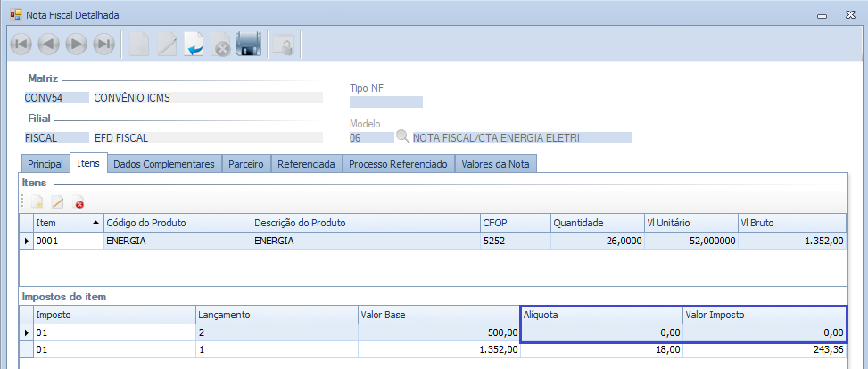Screen dimensions: 868x369
Task: Sort by Item column header
Action: tap(68, 223)
